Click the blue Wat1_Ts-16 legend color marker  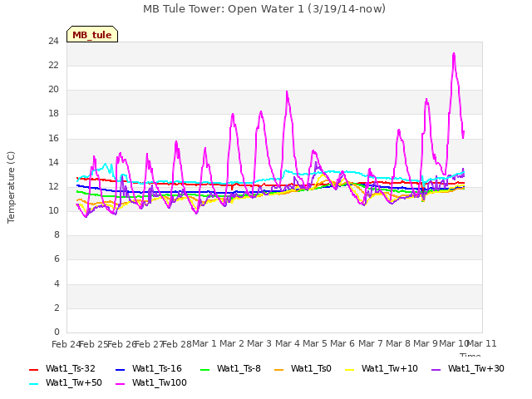[x=120, y=369]
